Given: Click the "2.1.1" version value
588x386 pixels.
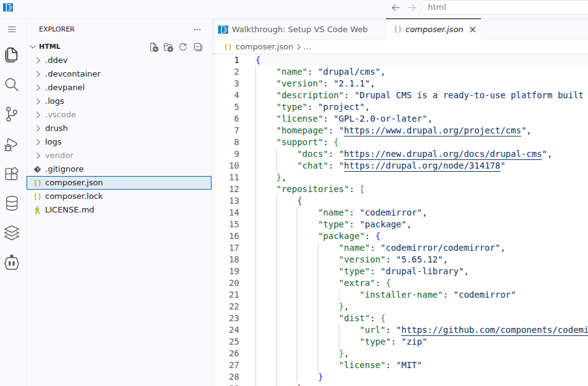Looking at the screenshot, I should pyautogui.click(x=352, y=83).
